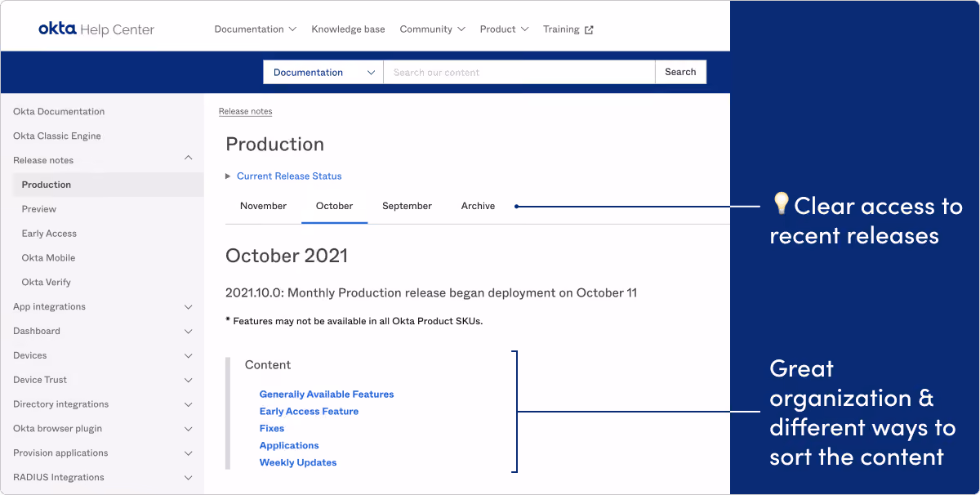Focus the Search our content field

[519, 72]
